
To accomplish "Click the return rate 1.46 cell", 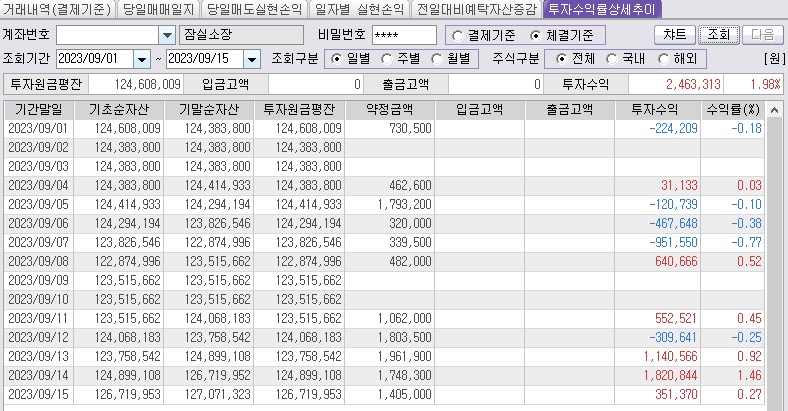I will [x=733, y=376].
